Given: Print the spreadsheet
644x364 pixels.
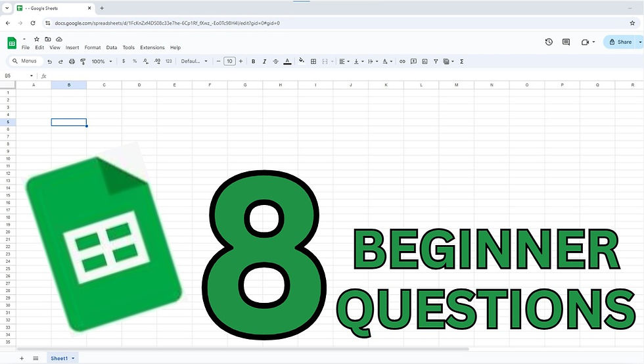Looking at the screenshot, I should tap(72, 61).
